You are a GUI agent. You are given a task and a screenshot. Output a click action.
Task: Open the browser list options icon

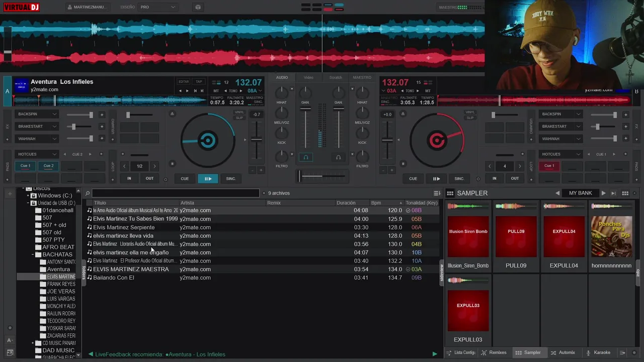[x=437, y=193]
